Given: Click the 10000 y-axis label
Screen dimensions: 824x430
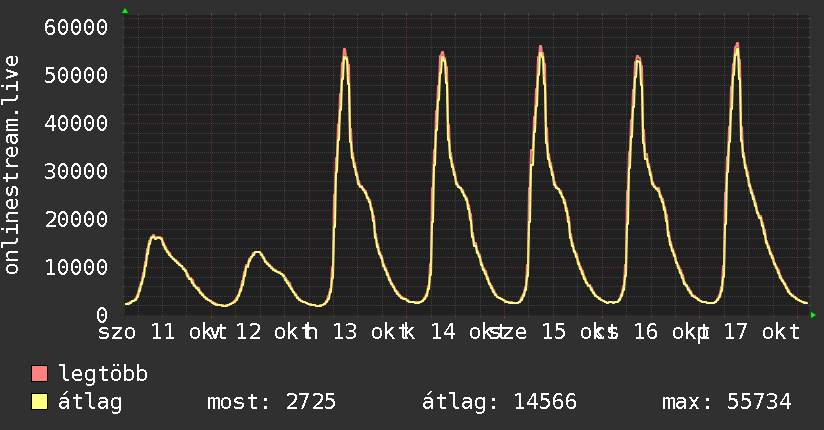Looking at the screenshot, I should [x=76, y=268].
